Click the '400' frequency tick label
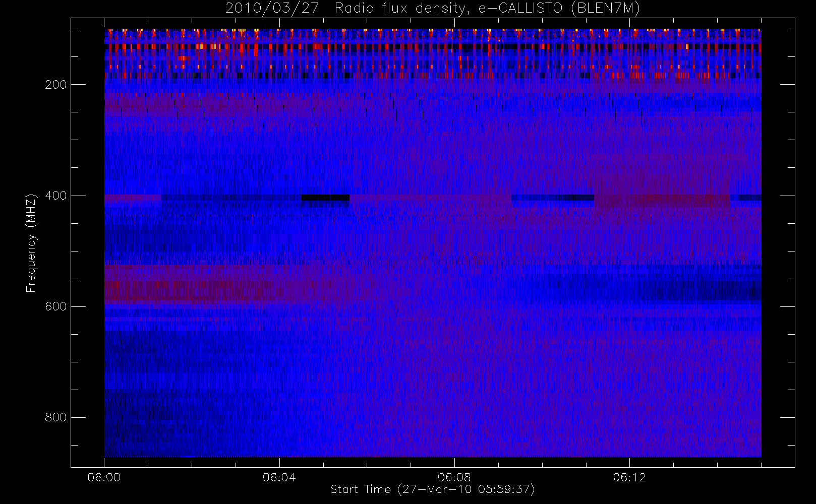Viewport: 816px width, 504px height. 55,196
